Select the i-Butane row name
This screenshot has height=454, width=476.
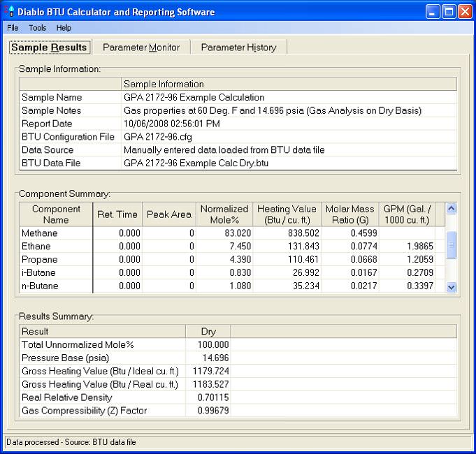[x=38, y=272]
